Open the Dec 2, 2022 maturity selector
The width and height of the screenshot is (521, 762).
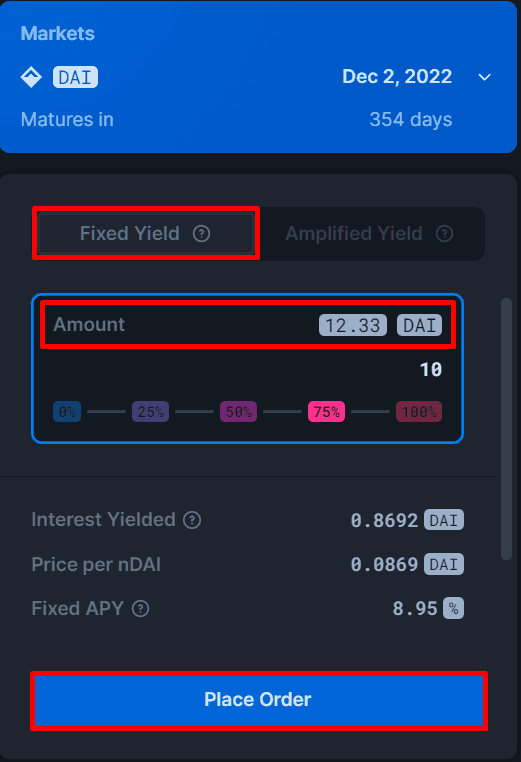[x=397, y=77]
